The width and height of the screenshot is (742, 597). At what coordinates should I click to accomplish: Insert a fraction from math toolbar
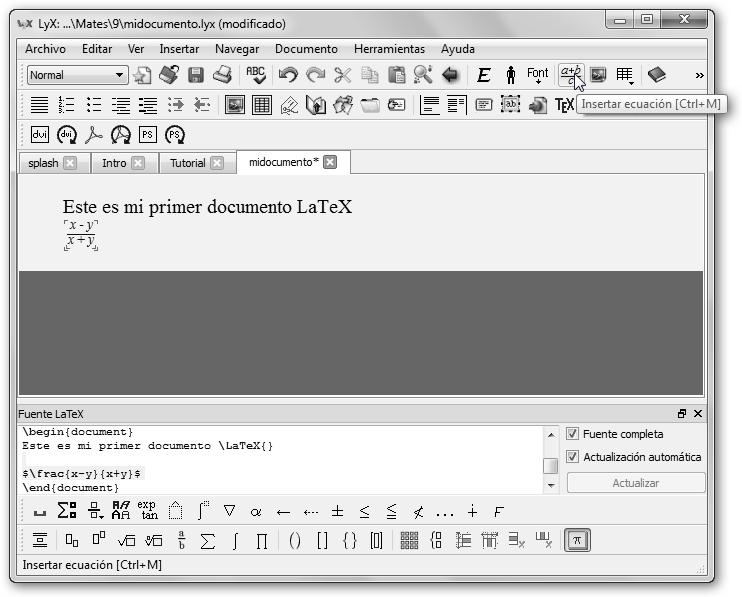pyautogui.click(x=181, y=541)
